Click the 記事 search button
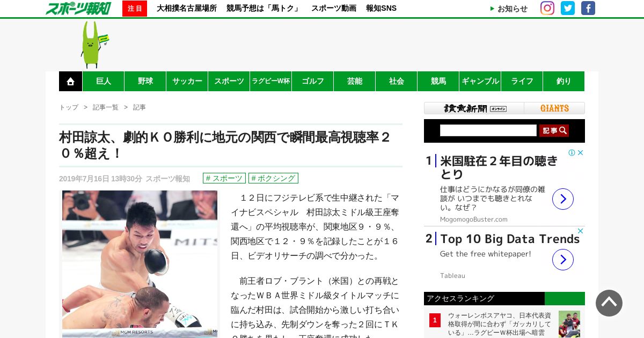This screenshot has width=644, height=338. click(554, 130)
